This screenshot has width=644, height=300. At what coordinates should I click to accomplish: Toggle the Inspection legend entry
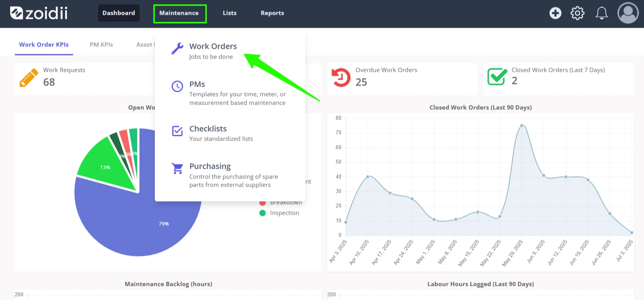click(279, 213)
